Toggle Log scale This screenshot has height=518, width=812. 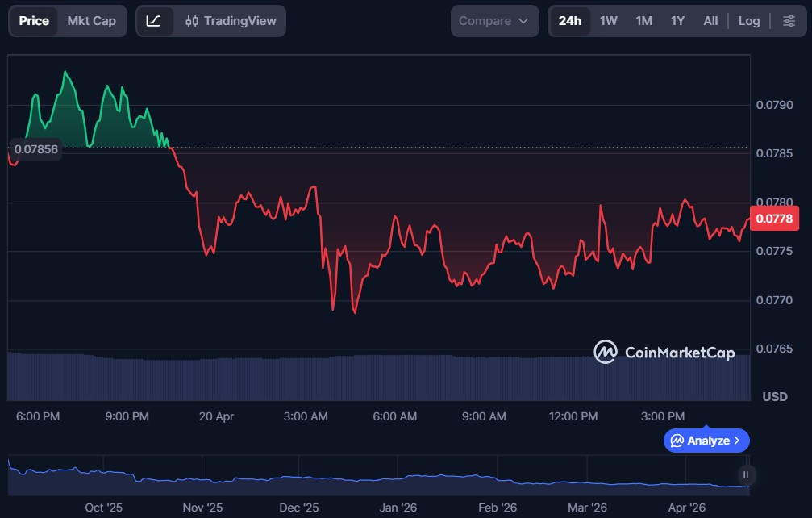click(749, 21)
